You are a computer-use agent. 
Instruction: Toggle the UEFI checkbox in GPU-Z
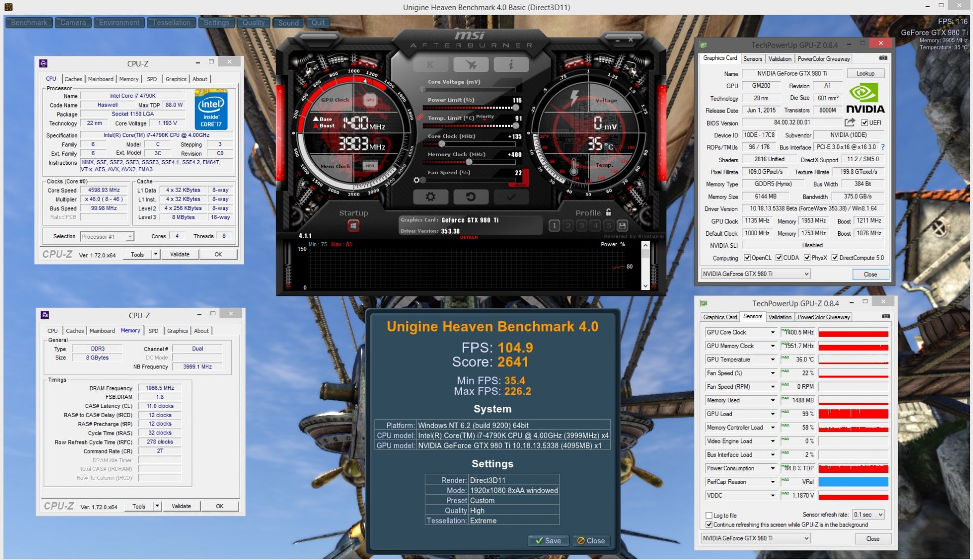[x=865, y=123]
